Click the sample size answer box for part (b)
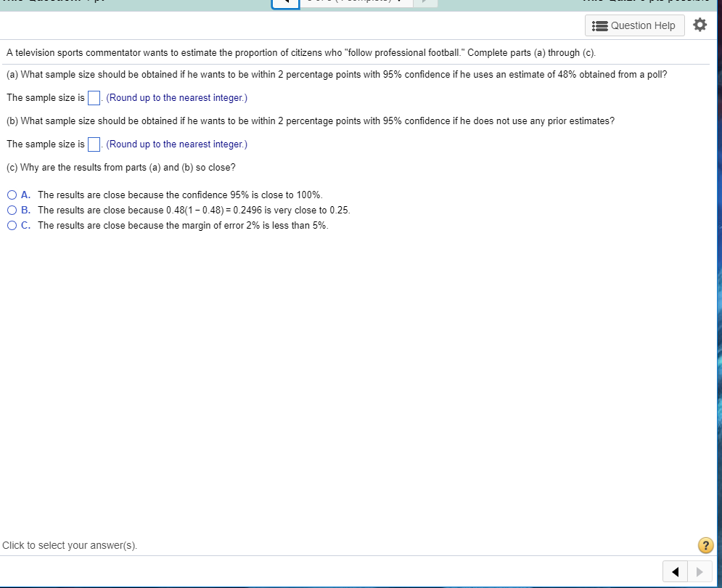Viewport: 722px width, 588px height. pos(93,144)
